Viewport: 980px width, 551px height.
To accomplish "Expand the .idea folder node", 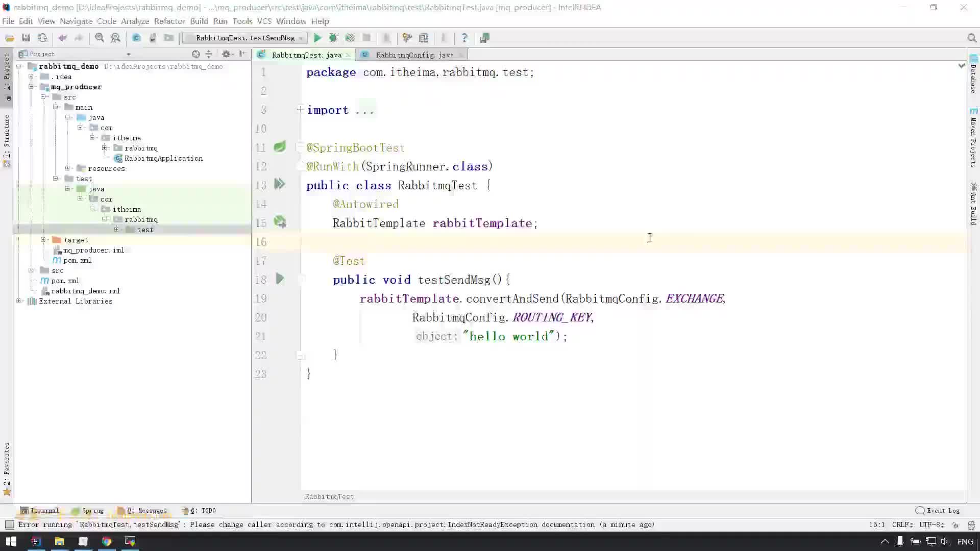I will [31, 77].
